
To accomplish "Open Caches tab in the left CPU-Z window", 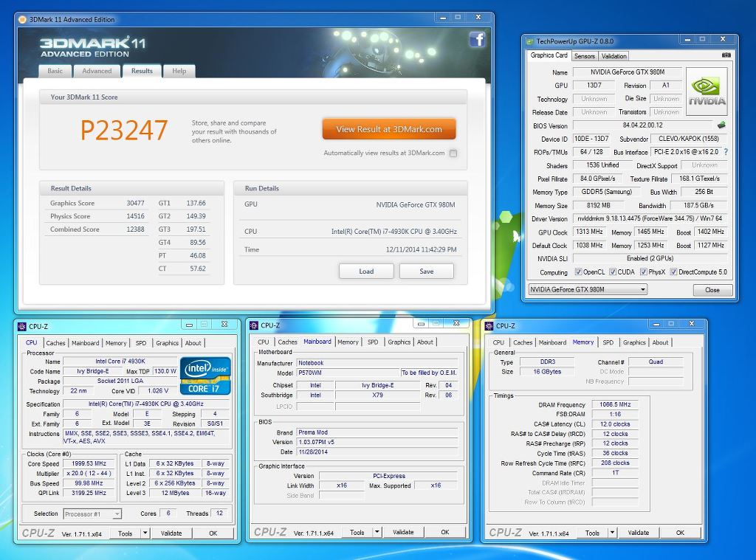I will [x=55, y=342].
